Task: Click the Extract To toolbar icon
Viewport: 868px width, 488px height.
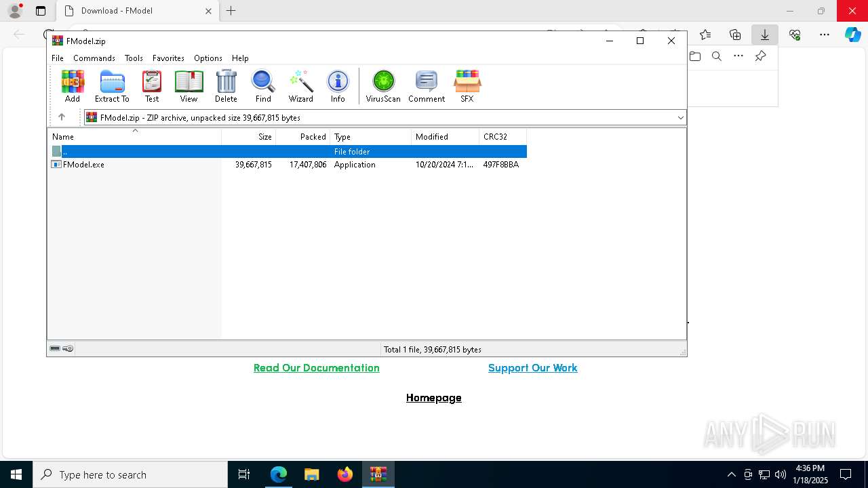Action: (x=112, y=86)
